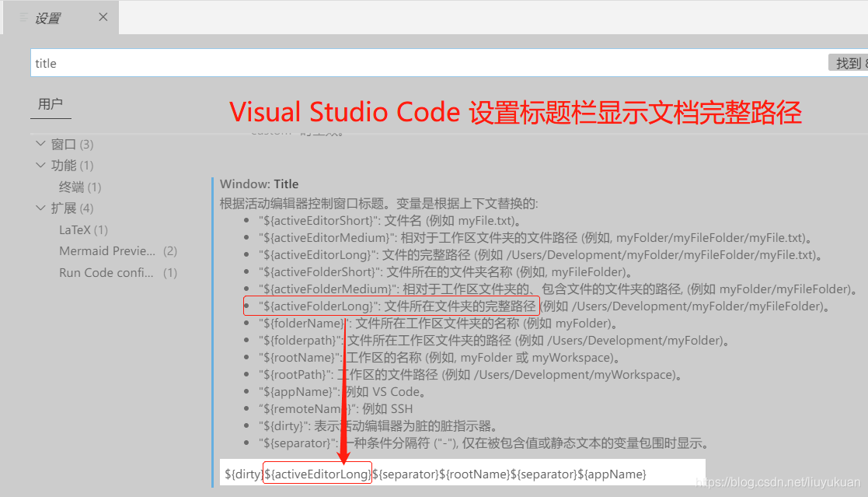The height and width of the screenshot is (497, 868).
Task: Click the ${dirty} description line
Action: coord(378,427)
